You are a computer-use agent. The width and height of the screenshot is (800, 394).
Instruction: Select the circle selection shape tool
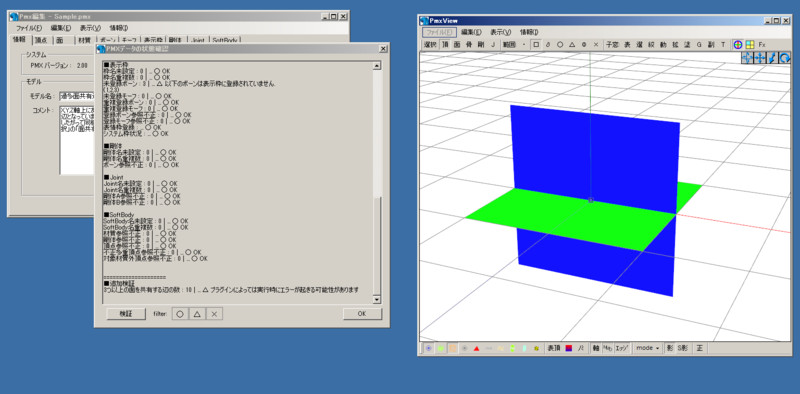click(560, 44)
